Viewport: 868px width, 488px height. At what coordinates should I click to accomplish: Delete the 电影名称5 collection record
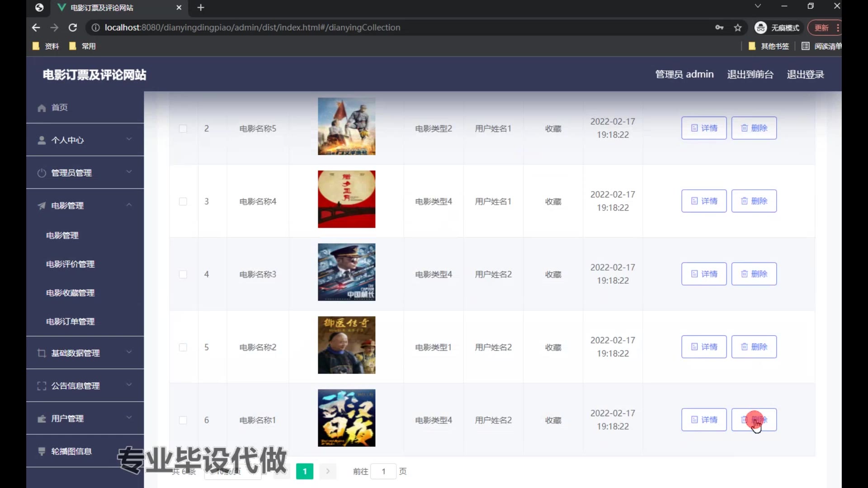tap(754, 128)
